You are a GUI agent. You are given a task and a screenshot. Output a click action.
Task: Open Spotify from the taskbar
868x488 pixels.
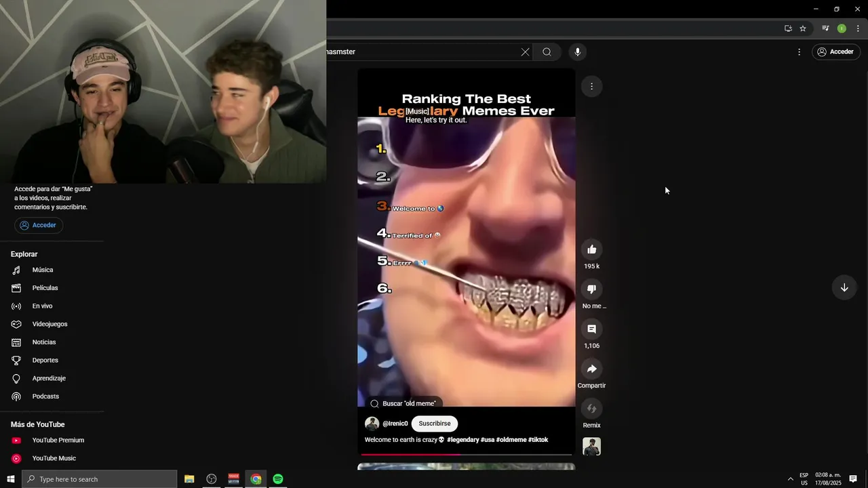(x=278, y=479)
